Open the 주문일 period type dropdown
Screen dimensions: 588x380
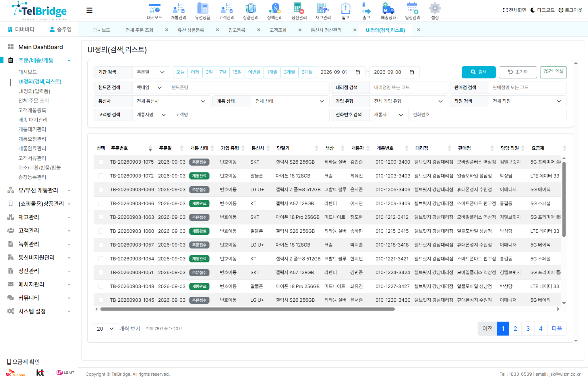coord(151,72)
